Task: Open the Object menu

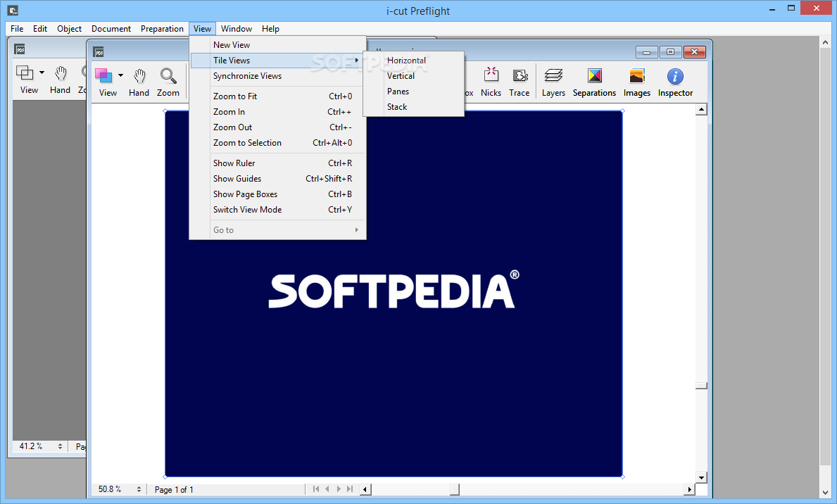Action: tap(70, 29)
